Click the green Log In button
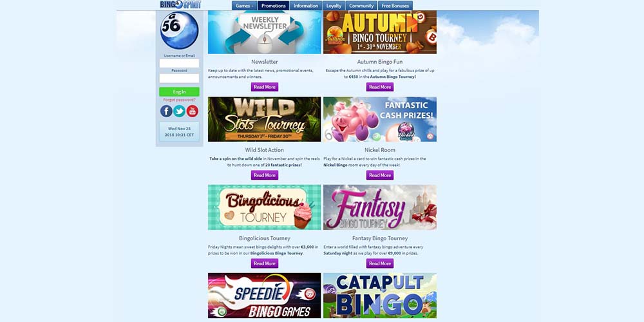This screenshot has width=644, height=322. coord(179,91)
